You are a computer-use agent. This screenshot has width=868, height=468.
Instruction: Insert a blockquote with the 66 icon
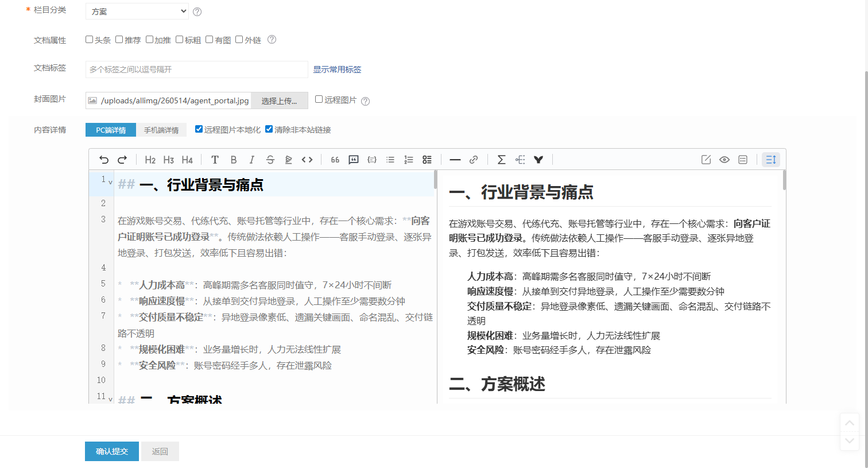[335, 160]
